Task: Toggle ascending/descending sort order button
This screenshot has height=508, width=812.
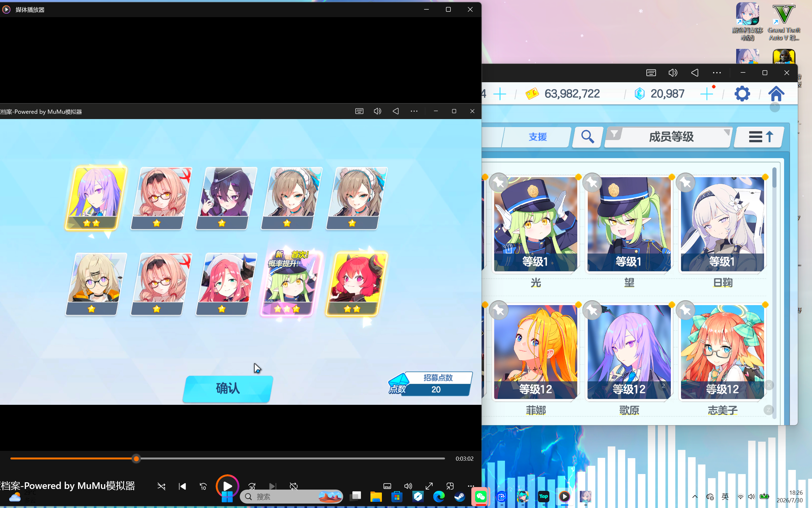Action: 760,137
